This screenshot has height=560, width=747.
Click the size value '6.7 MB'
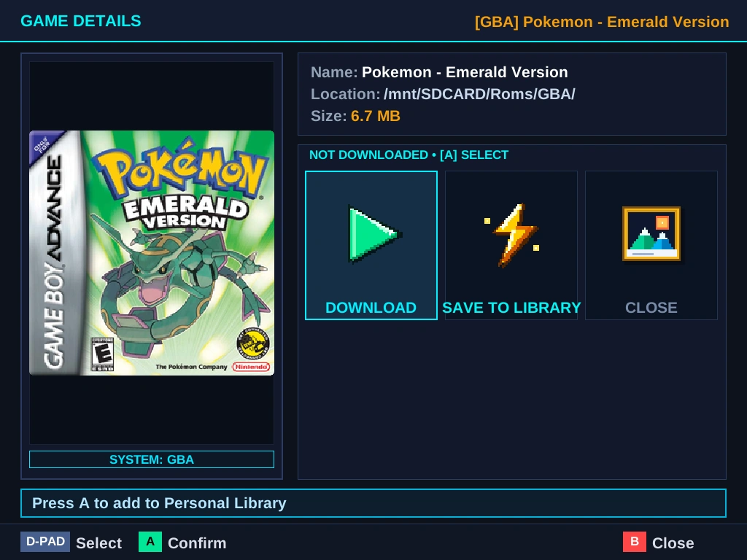(376, 116)
